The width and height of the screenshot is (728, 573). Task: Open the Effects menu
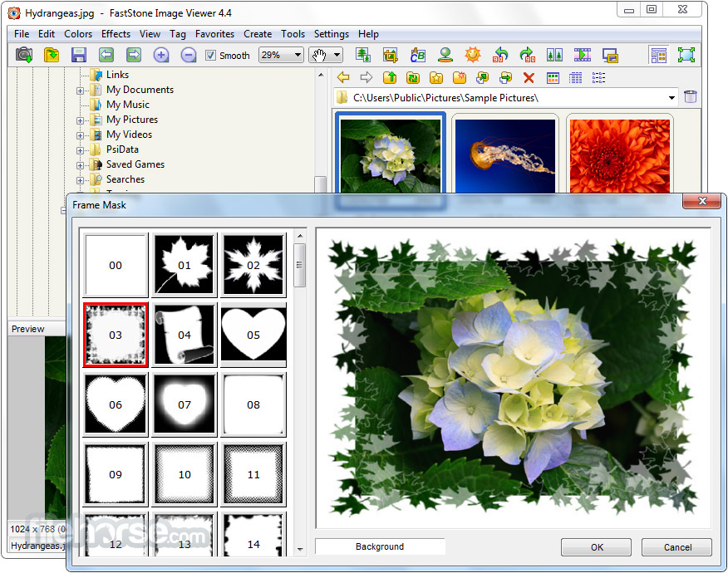116,34
